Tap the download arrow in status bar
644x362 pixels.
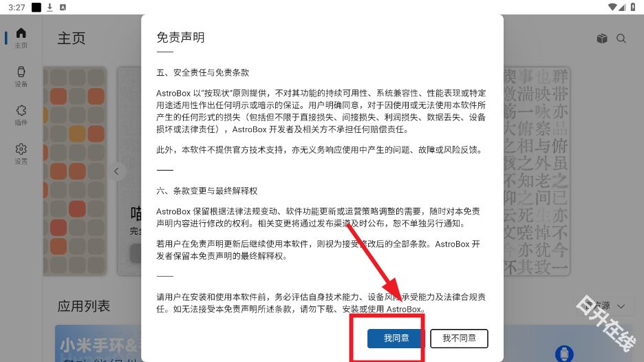[50, 7]
